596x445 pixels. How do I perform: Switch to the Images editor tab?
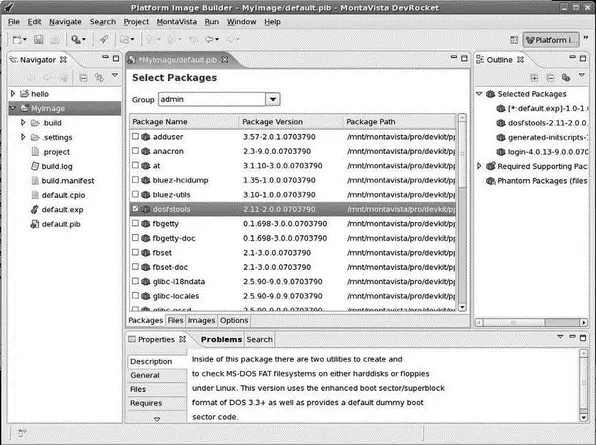(x=201, y=320)
